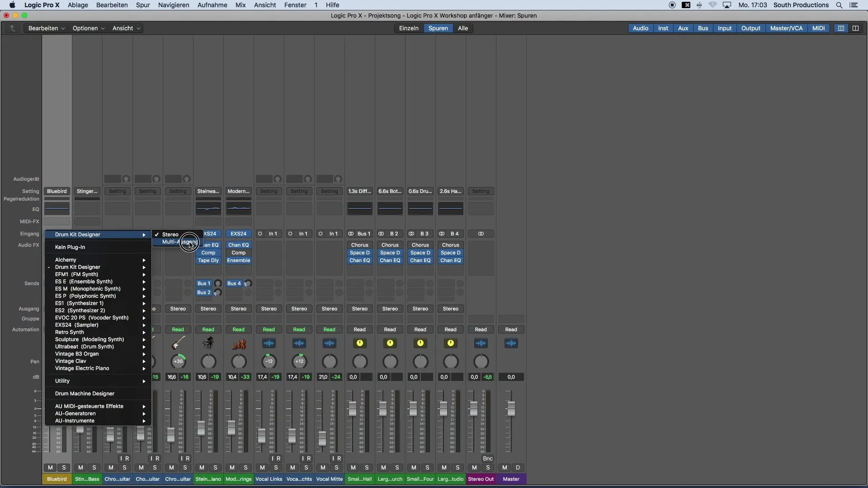Open EXS24 instrument on Modern Strings channel

[x=239, y=234]
